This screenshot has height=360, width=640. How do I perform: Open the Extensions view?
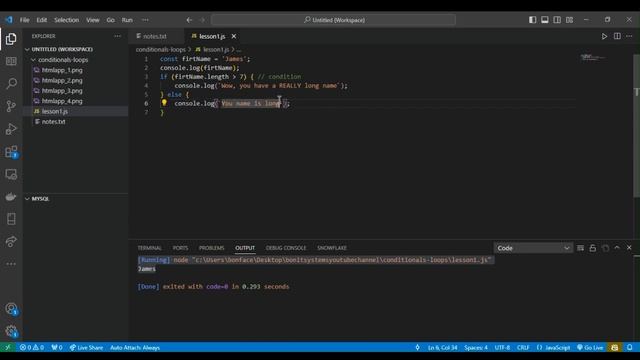pos(11,152)
